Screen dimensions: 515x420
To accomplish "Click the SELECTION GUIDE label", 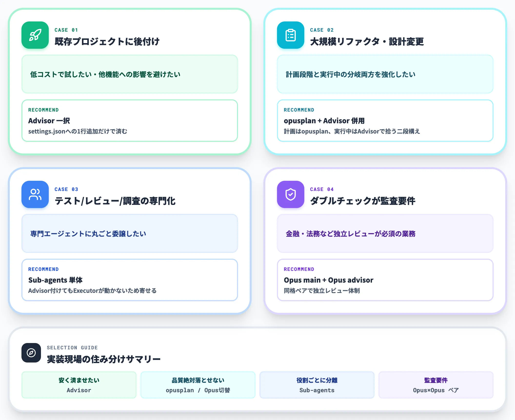I will (72, 348).
